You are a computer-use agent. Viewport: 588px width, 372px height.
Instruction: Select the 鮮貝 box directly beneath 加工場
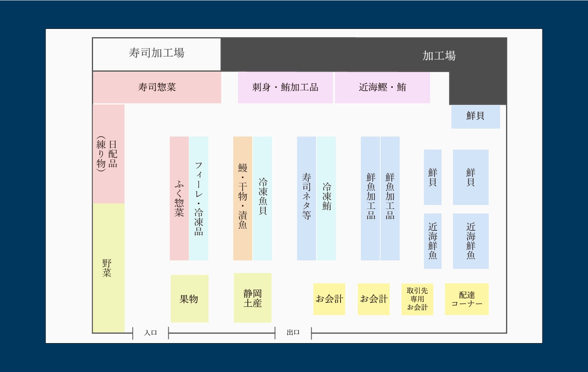pos(475,116)
